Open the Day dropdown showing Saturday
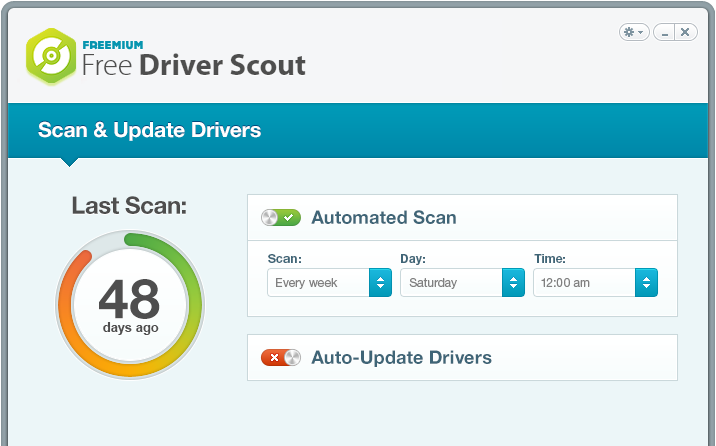Viewport: 716px width, 446px height. click(x=462, y=283)
